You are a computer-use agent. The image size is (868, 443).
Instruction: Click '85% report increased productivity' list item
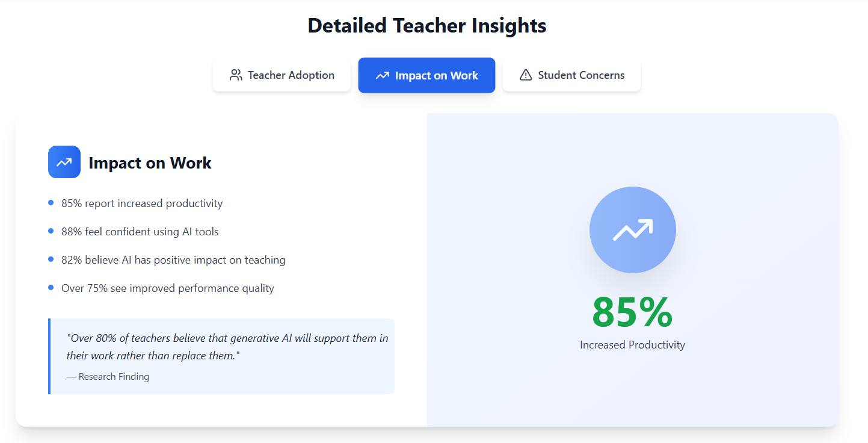142,203
